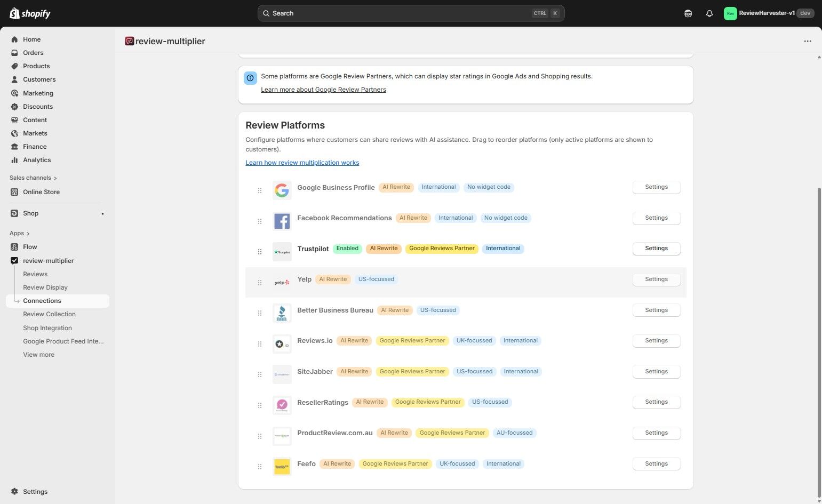822x504 pixels.
Task: Open the ReviewHarvester-v1 account menu
Action: (x=769, y=13)
